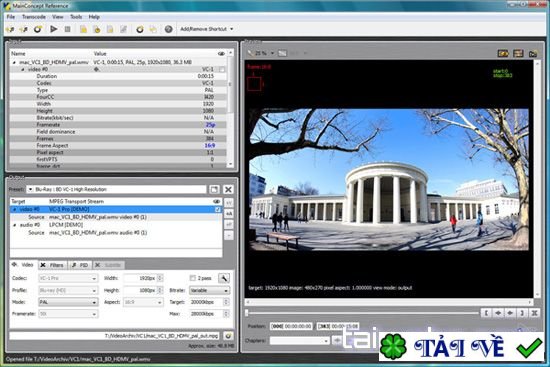This screenshot has height=367, width=550.
Task: Select the Video tab in output settings
Action: (24, 265)
